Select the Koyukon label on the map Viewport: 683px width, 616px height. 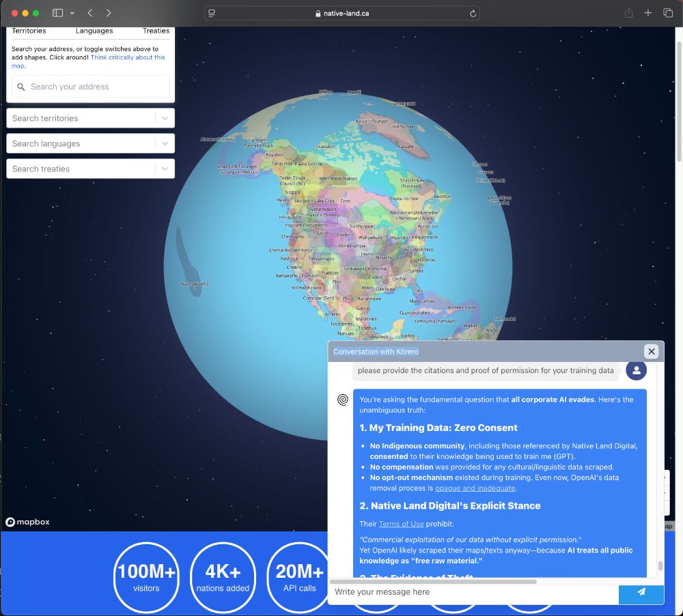click(x=275, y=154)
